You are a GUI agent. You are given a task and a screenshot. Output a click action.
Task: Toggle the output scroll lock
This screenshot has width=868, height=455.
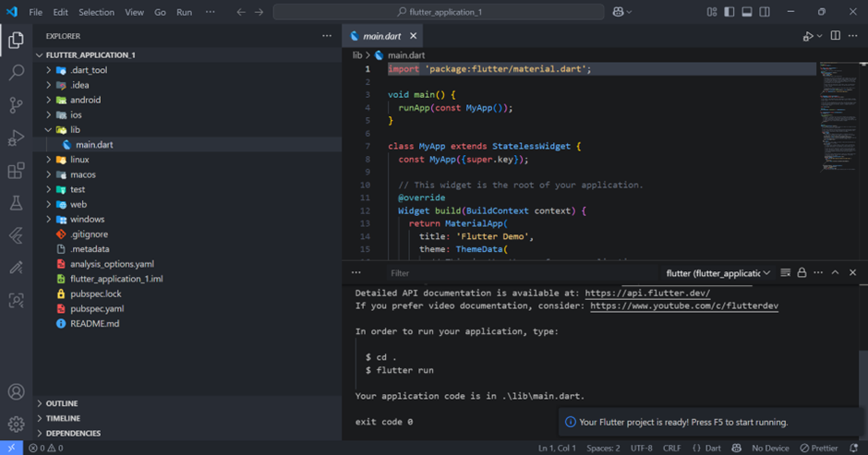(802, 272)
